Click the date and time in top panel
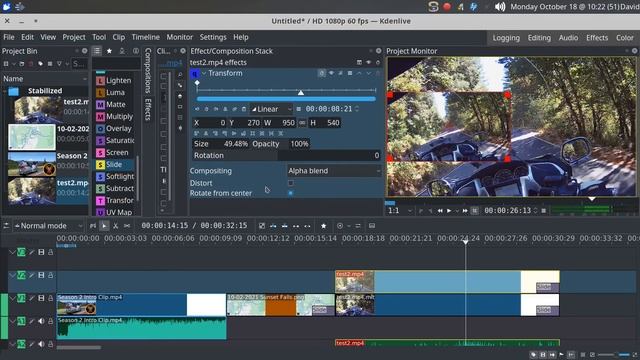This screenshot has width=640, height=360. pyautogui.click(x=564, y=7)
